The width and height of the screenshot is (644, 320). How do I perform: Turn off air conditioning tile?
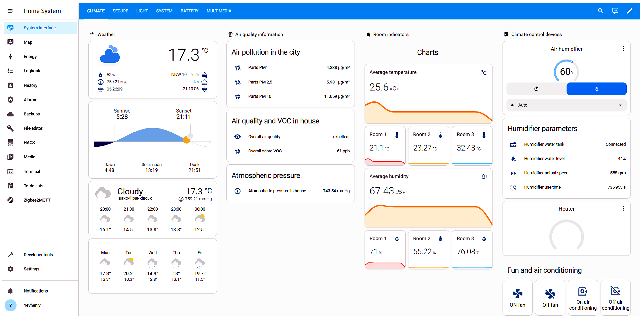[x=615, y=298]
